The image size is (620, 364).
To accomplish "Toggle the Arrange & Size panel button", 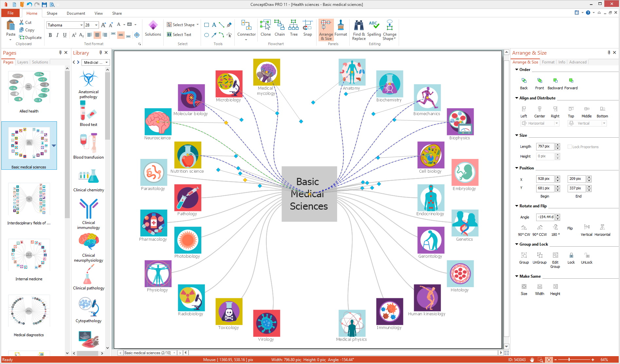I will [x=326, y=30].
